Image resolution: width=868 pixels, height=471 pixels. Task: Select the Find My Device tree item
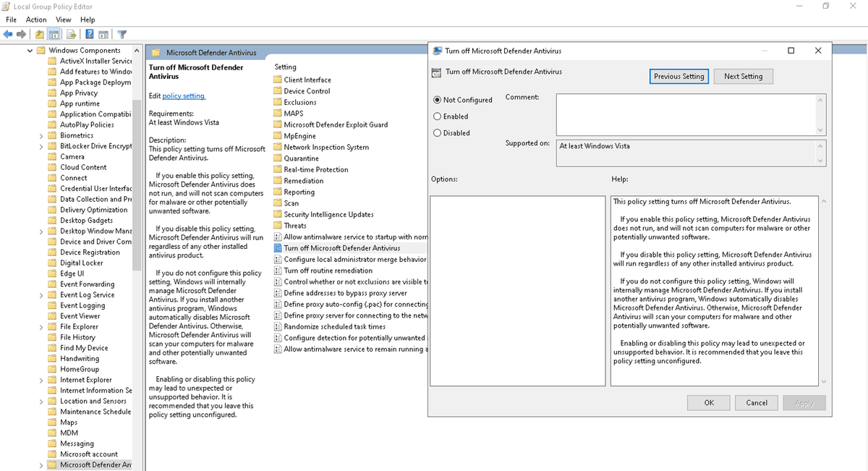coord(84,348)
